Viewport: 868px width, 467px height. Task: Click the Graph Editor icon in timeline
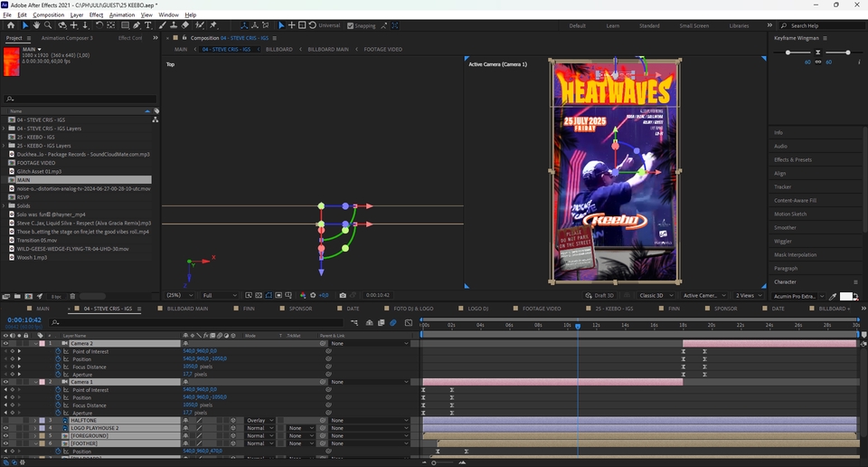point(409,322)
